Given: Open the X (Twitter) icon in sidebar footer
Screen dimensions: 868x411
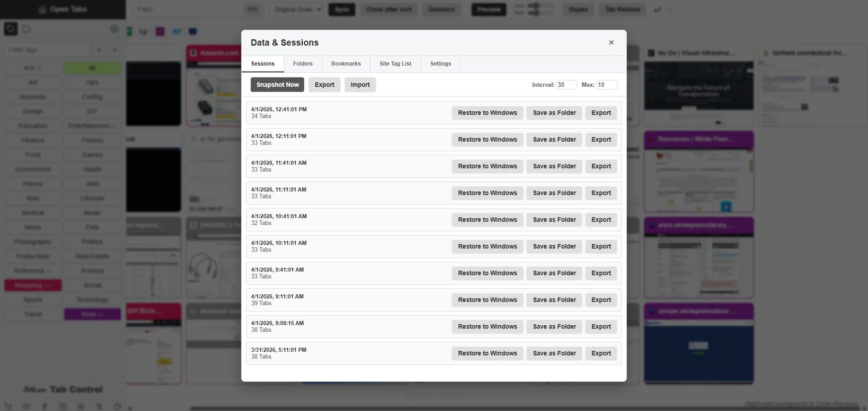Looking at the screenshot, I should (99, 406).
